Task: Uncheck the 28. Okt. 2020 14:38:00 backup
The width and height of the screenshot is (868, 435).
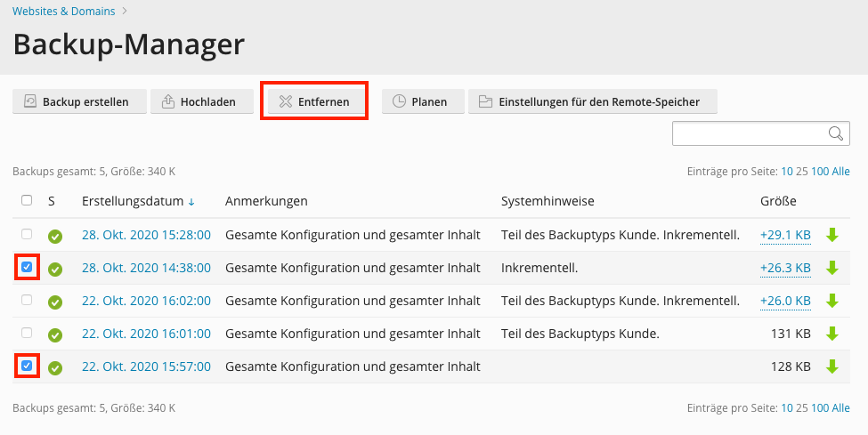Action: click(27, 267)
